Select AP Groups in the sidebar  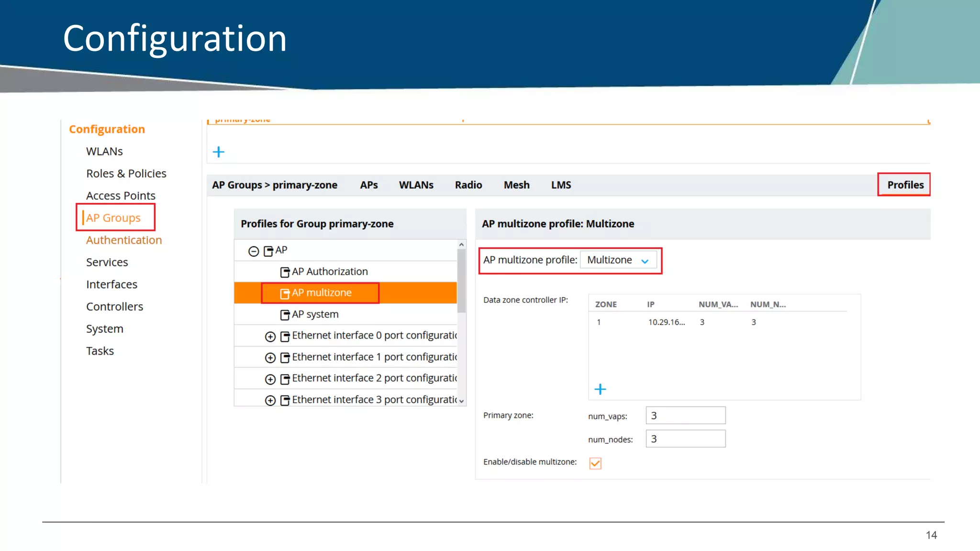click(x=113, y=218)
